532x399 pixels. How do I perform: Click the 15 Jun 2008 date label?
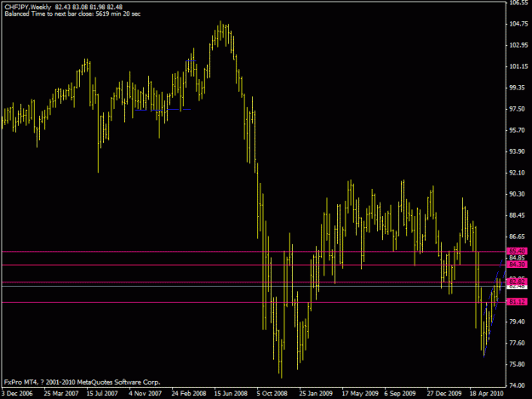(231, 393)
